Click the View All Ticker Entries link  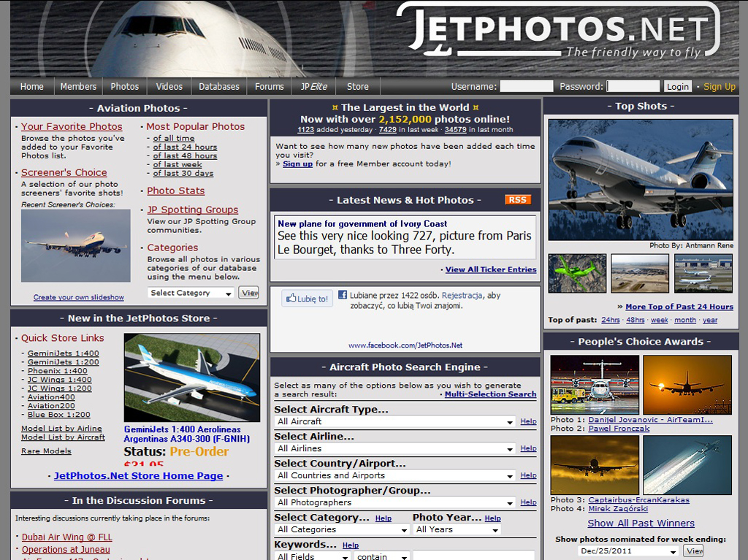coord(491,269)
